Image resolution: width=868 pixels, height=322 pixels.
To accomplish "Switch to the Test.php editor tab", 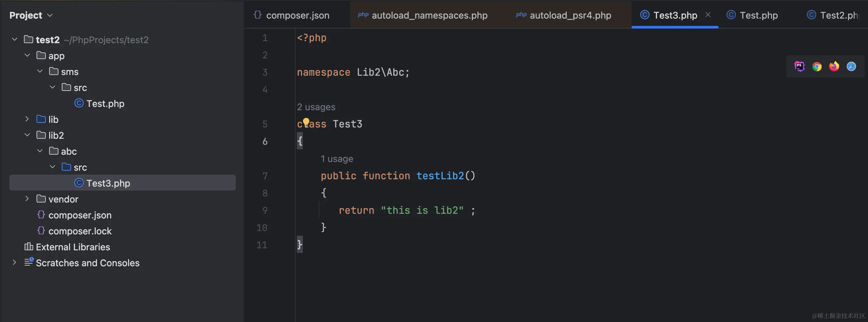I will (x=759, y=15).
